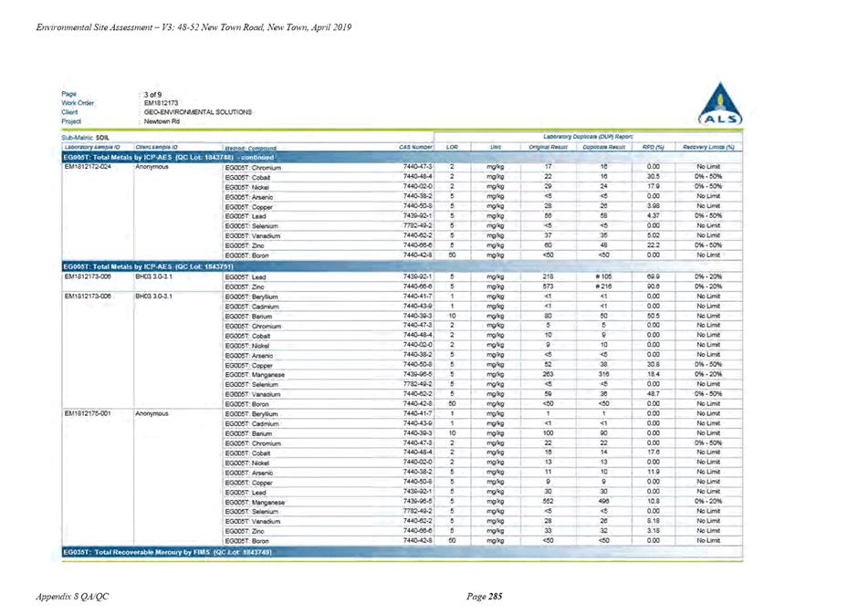This screenshot has width=868, height=614.
Task: Click the 'Sub-Matrix: SOIL' label
Action: click(x=86, y=138)
